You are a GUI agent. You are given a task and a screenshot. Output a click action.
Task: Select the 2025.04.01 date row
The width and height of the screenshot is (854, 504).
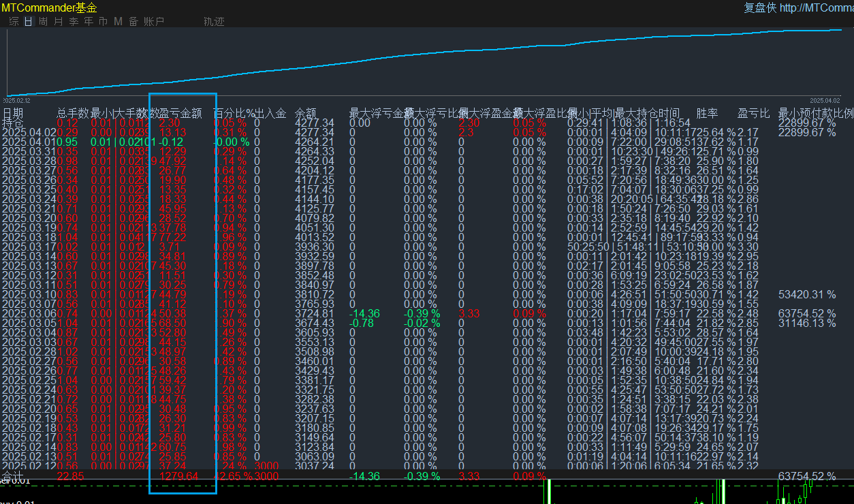coord(29,142)
